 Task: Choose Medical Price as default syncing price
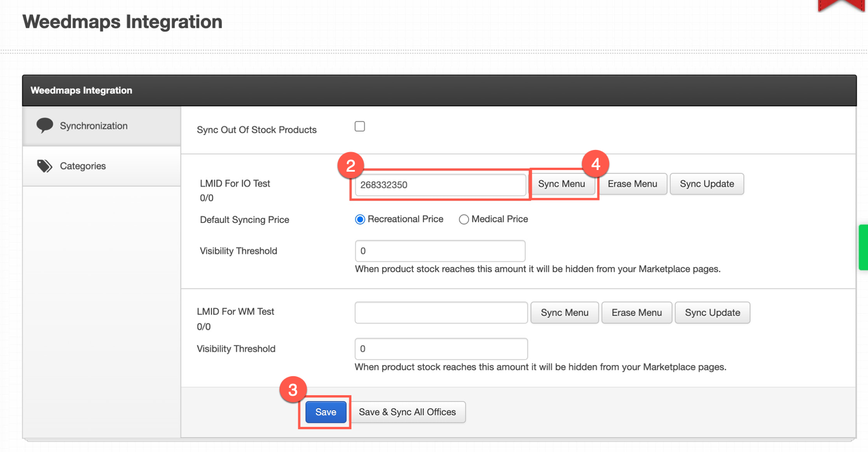click(x=464, y=220)
